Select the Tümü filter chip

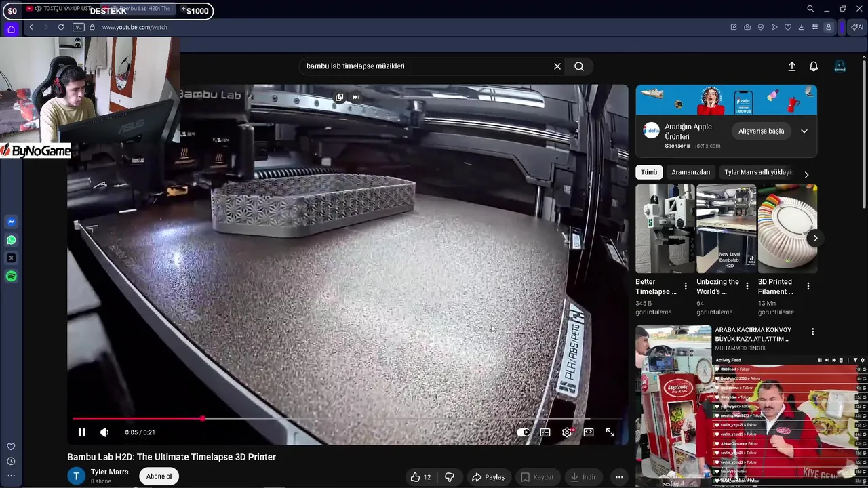coord(649,172)
